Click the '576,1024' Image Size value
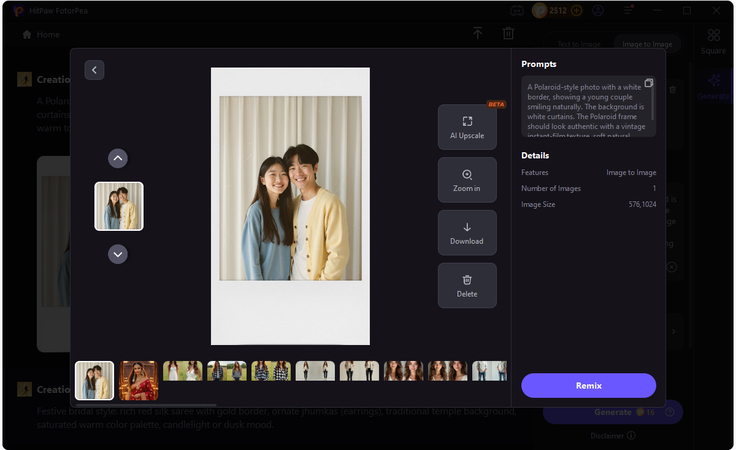Viewport: 736px width, 450px height. tap(642, 204)
